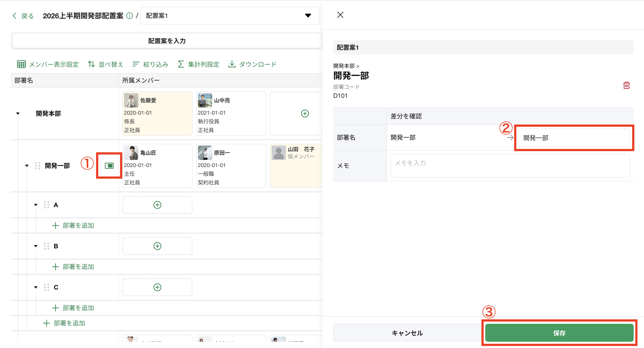
Task: Click the メモを入力 text field
Action: pos(510,165)
